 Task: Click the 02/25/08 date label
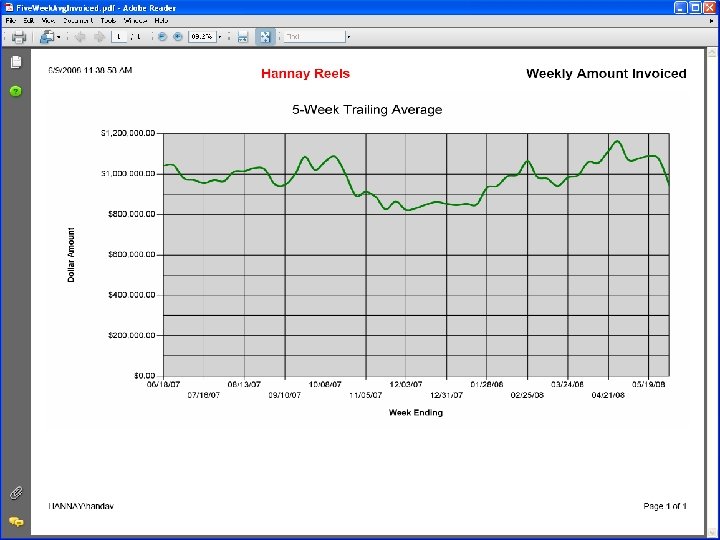point(527,395)
